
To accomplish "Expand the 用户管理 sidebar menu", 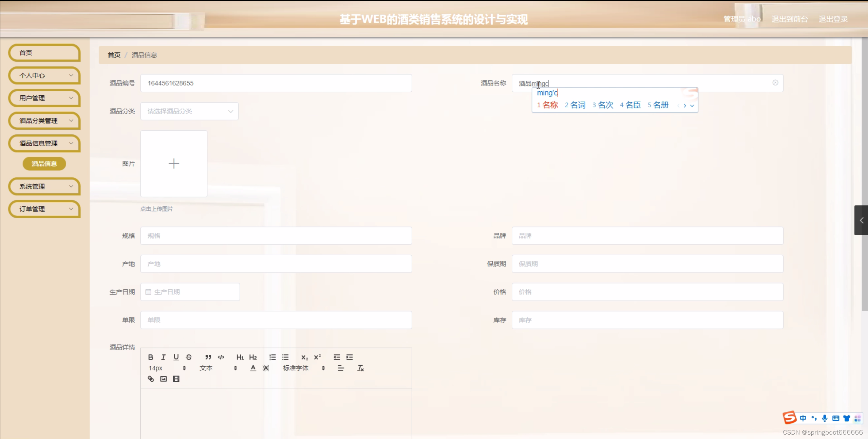I will pos(44,98).
